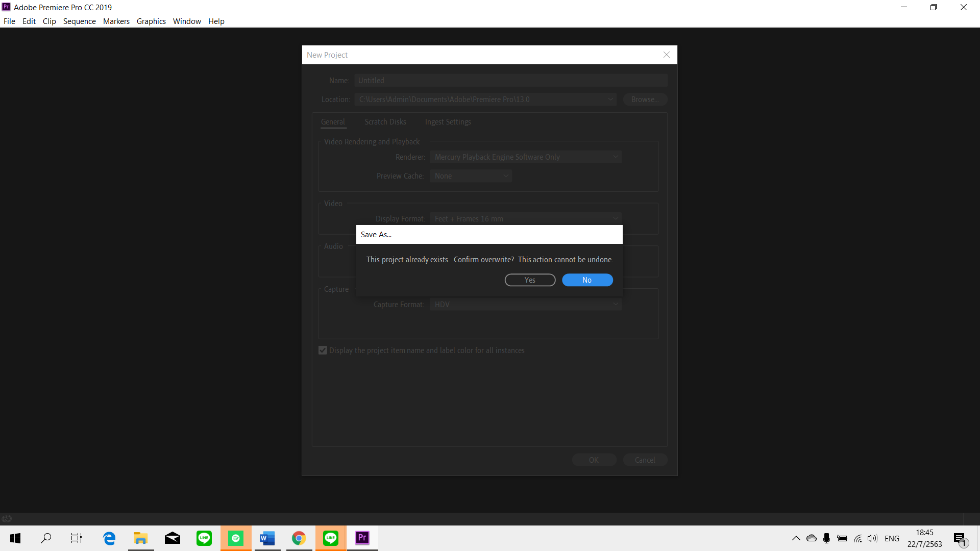Click the project Name field
Screen dimensions: 980x551
click(x=510, y=80)
